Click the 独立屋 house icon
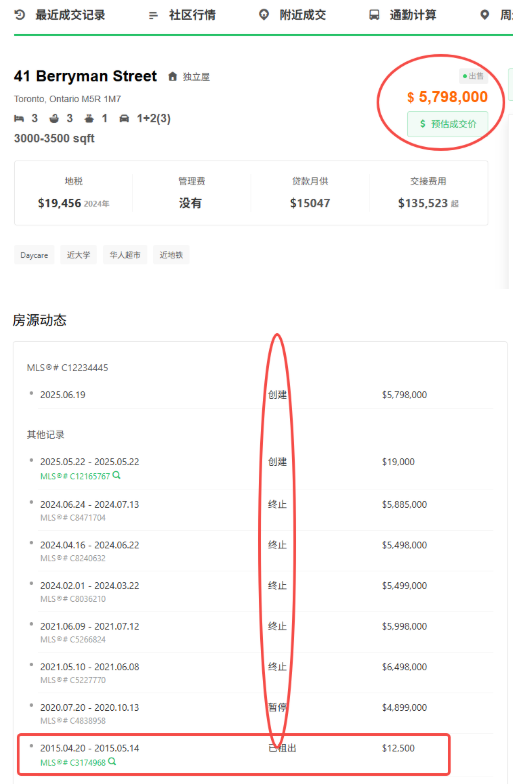This screenshot has height=784, width=514. [x=172, y=76]
